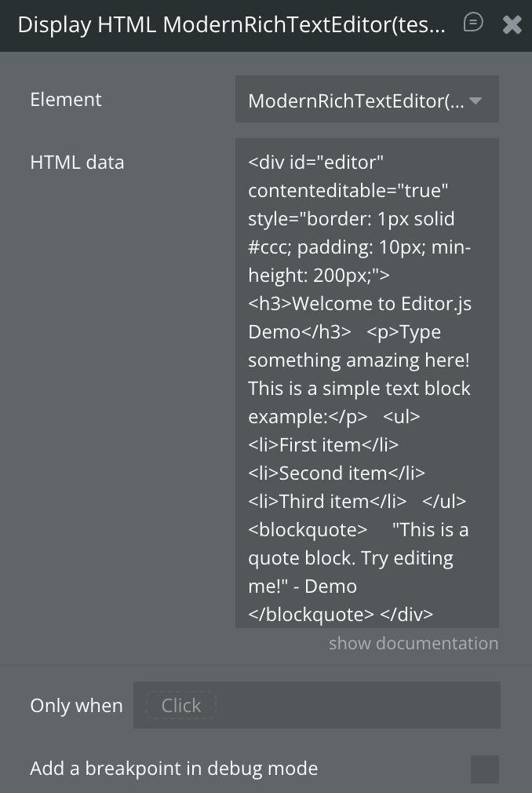Place cursor in First item list line
This screenshot has width=532, height=793.
coord(323,445)
